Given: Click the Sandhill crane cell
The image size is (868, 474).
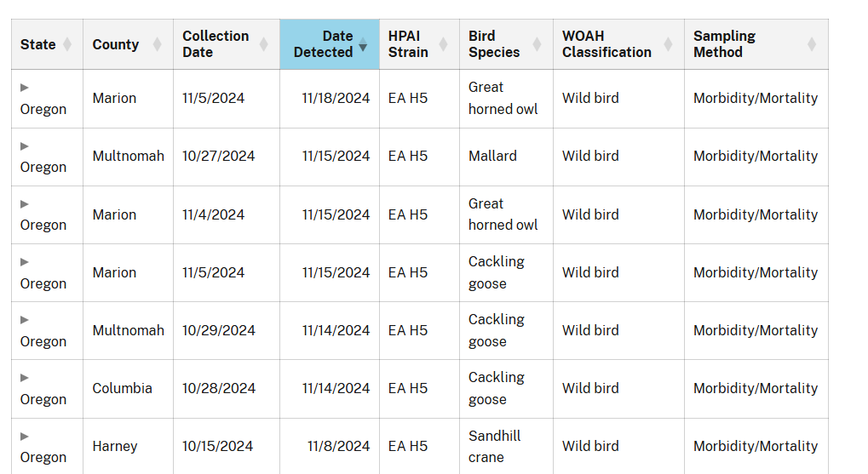Looking at the screenshot, I should tap(494, 446).
